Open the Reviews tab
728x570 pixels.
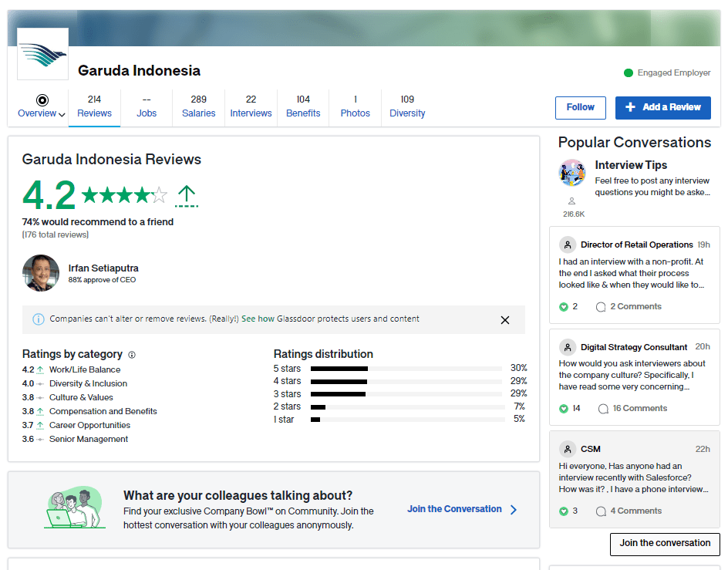click(94, 107)
